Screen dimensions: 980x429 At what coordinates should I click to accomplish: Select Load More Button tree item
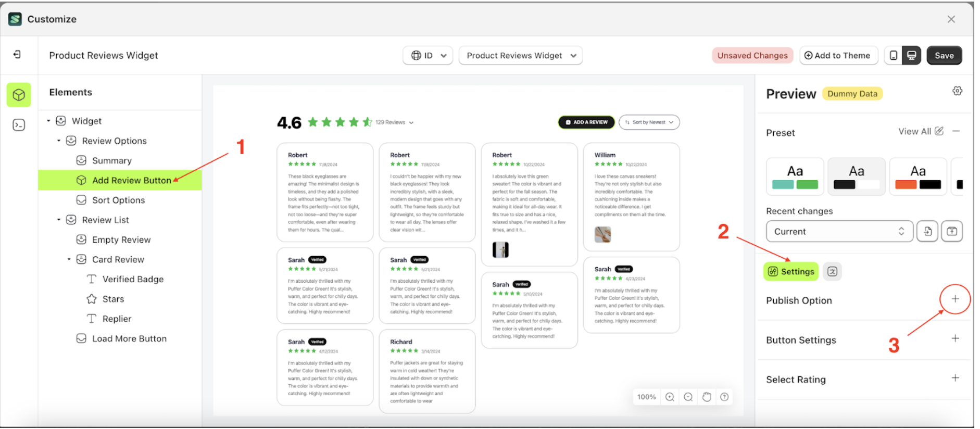pos(129,338)
